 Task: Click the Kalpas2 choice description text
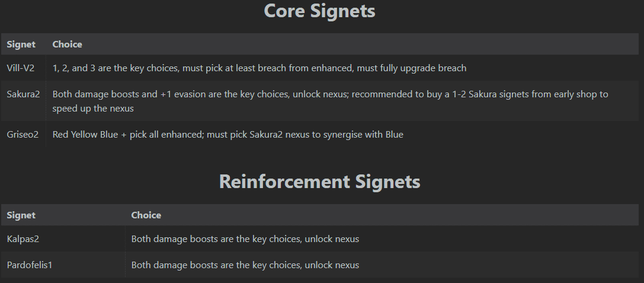click(x=245, y=239)
